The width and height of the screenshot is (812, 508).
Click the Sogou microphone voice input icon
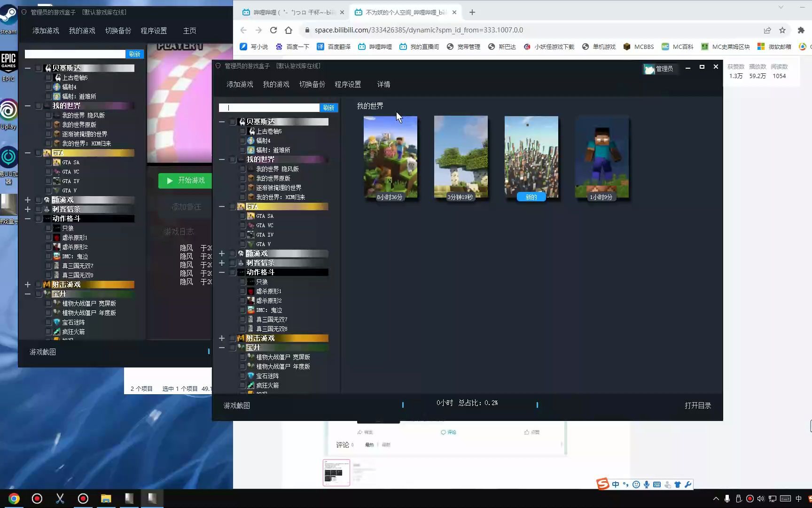[x=647, y=484]
